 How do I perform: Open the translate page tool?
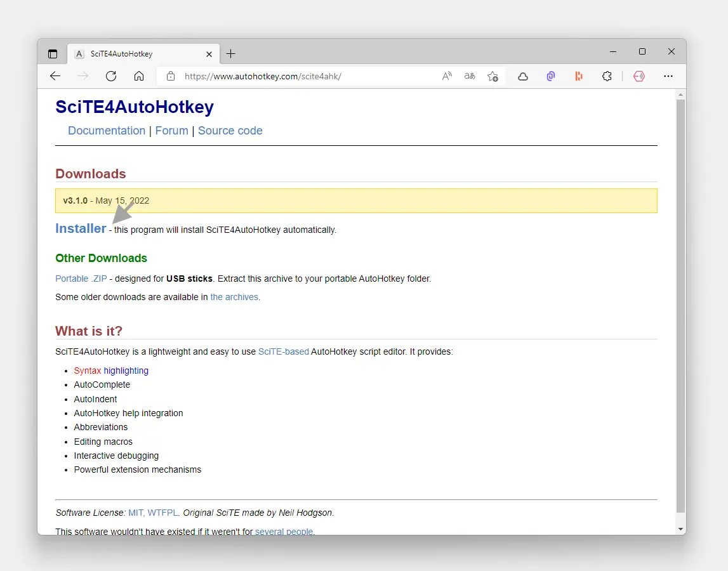pos(469,76)
